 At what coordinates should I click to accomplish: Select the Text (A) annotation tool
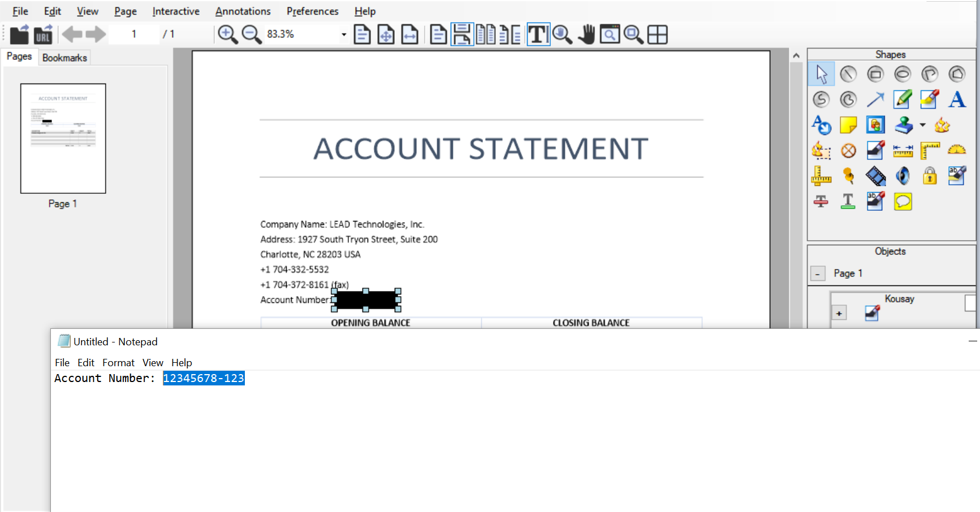(957, 99)
